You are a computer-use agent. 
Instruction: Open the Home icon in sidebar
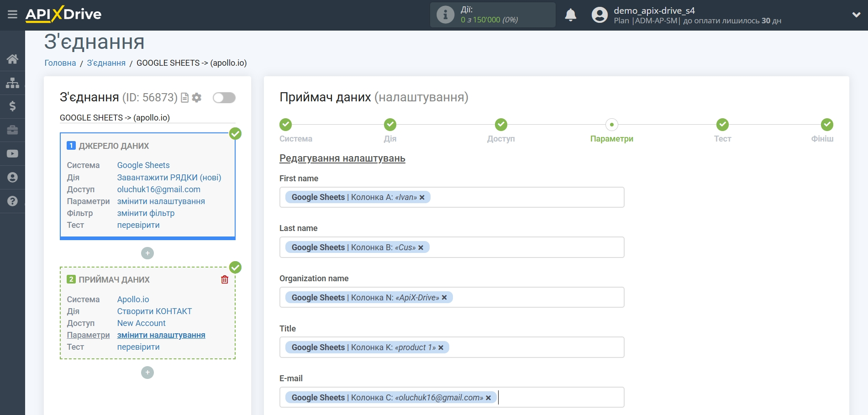pos(12,59)
